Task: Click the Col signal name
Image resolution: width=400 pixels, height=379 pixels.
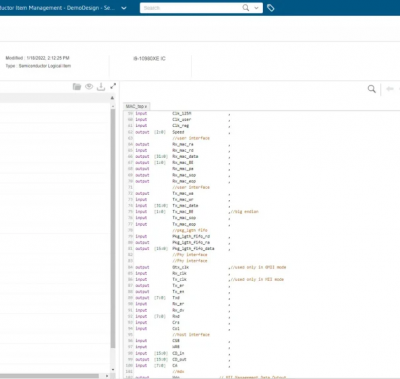Action: click(x=176, y=329)
